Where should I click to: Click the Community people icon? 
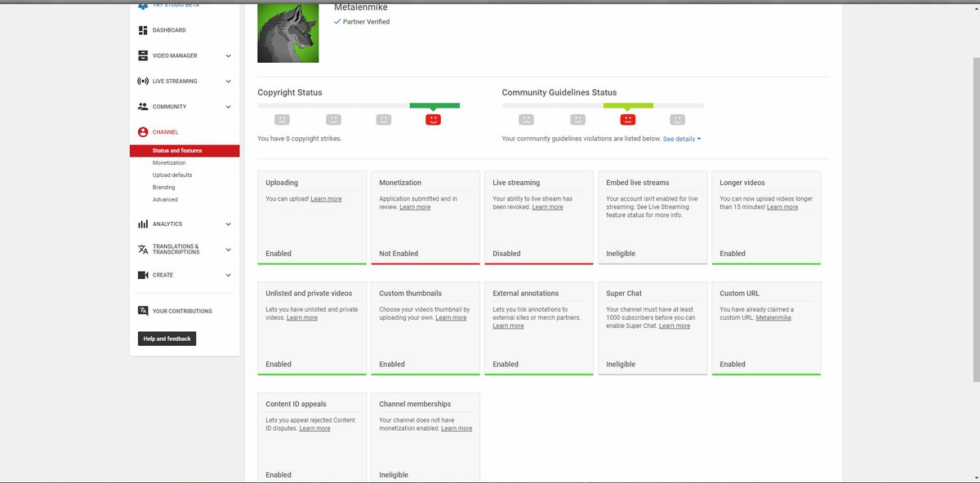(143, 106)
